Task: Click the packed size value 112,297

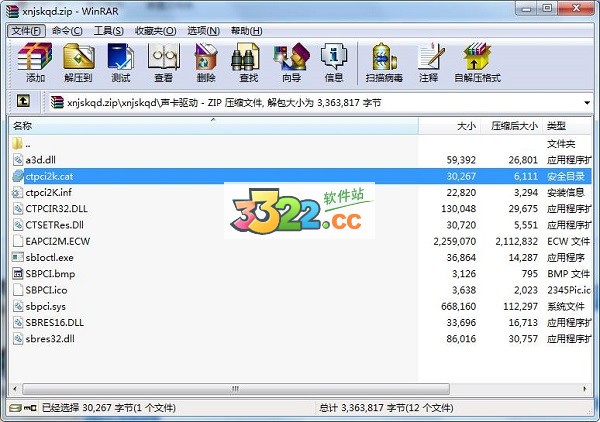Action: click(520, 306)
